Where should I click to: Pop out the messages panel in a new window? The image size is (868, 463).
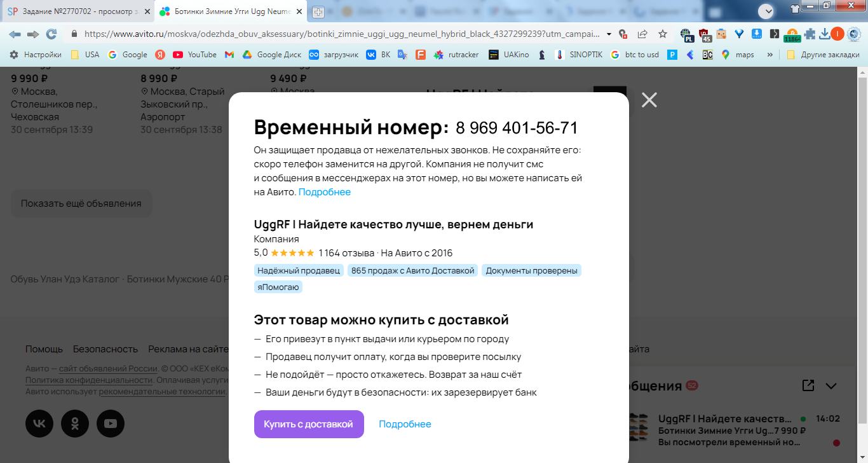(x=808, y=385)
